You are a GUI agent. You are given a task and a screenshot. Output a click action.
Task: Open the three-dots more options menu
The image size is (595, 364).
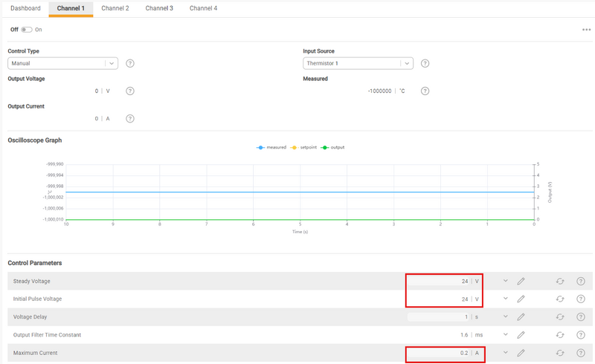click(586, 30)
